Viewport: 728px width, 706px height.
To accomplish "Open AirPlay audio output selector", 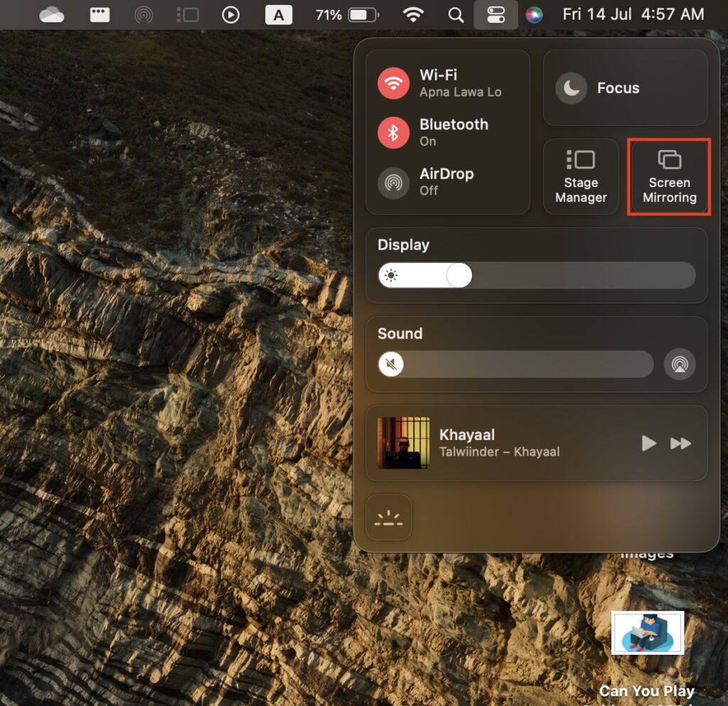I will tap(679, 365).
